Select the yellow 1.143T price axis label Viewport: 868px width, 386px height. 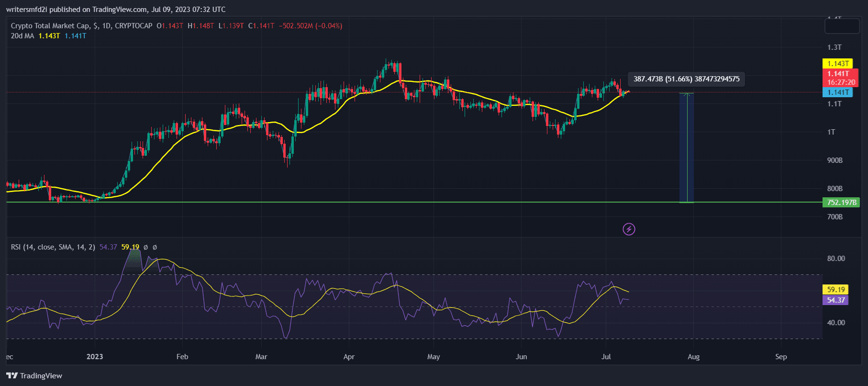(837, 64)
